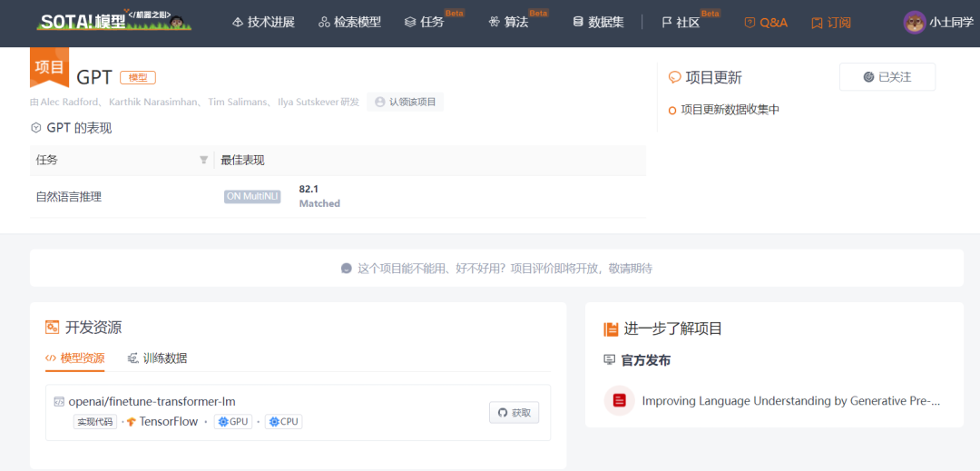Click the repository code file icon
The height and width of the screenshot is (471, 980).
[59, 401]
